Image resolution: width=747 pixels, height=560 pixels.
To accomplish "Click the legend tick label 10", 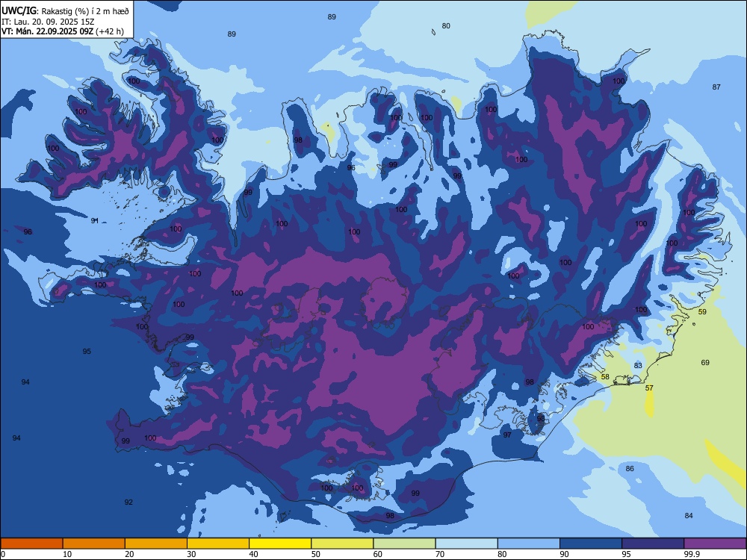I will pos(67,554).
